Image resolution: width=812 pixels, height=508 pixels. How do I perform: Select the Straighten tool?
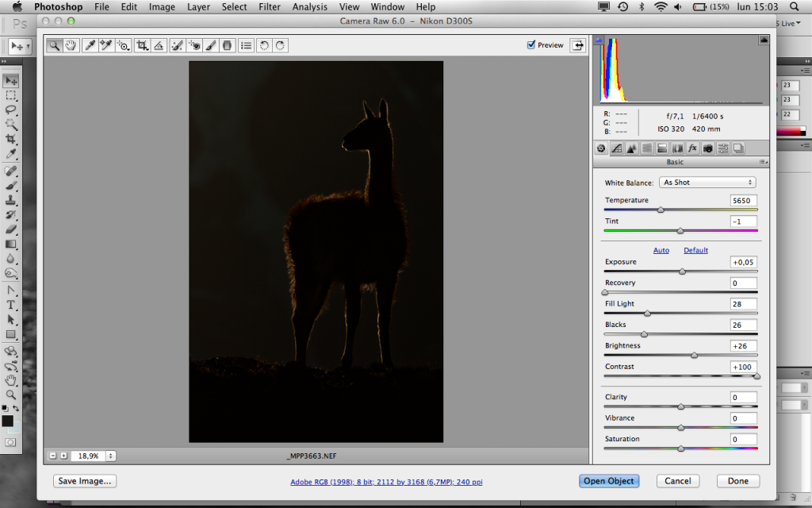coord(159,45)
